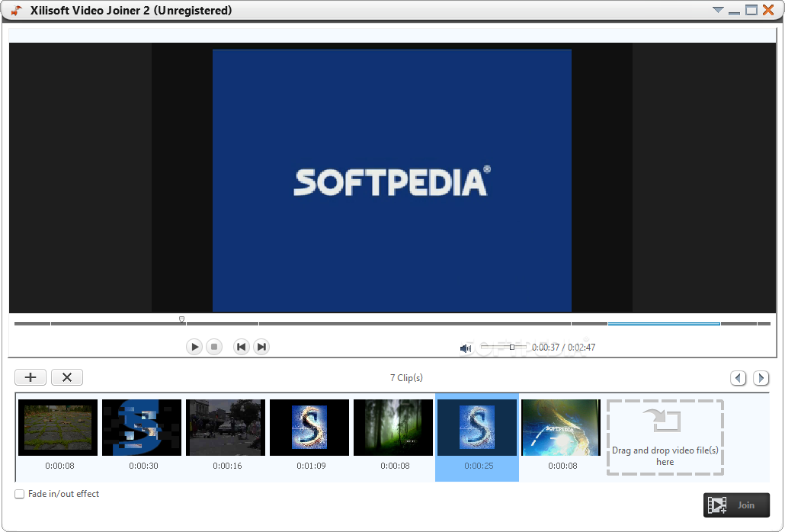785x532 pixels.
Task: Select the 0:01:09 clip thumbnail
Action: click(309, 428)
